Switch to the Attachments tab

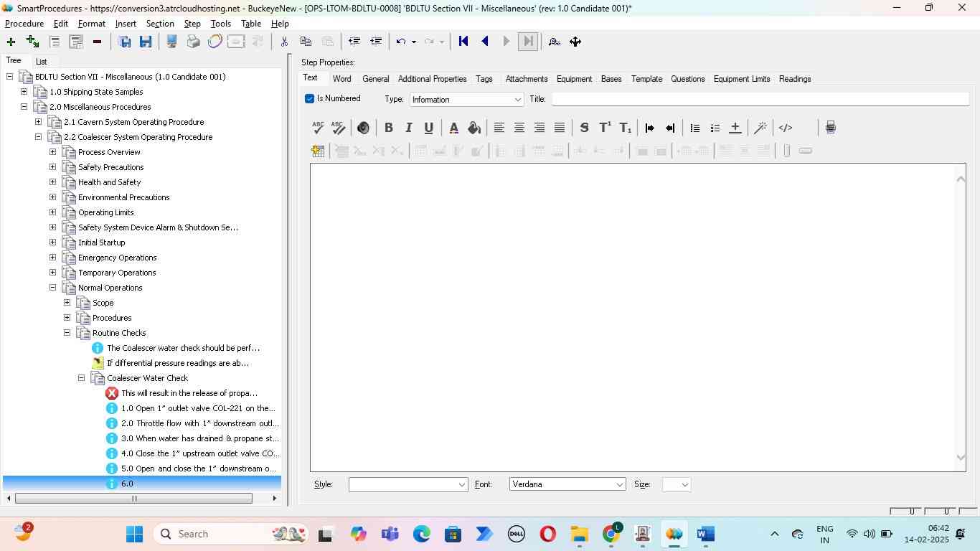pyautogui.click(x=526, y=79)
